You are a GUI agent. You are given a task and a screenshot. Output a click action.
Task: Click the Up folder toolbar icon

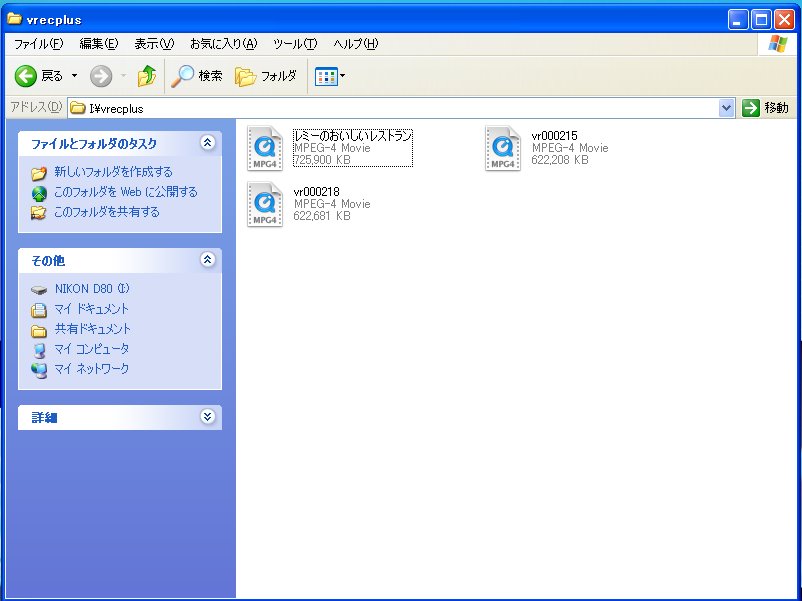point(146,75)
